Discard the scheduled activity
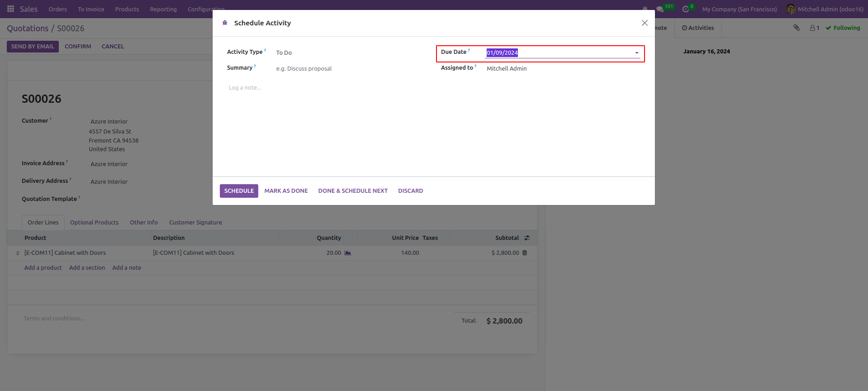 point(411,191)
